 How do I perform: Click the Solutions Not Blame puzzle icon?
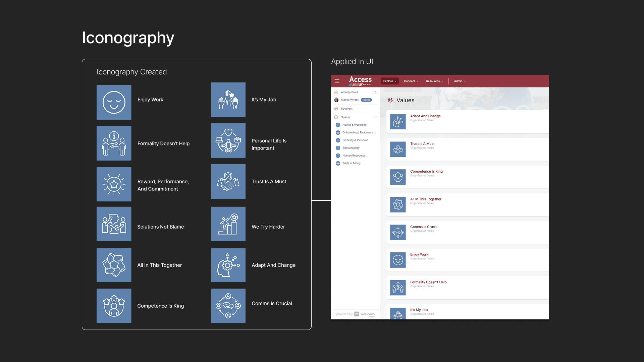114,224
